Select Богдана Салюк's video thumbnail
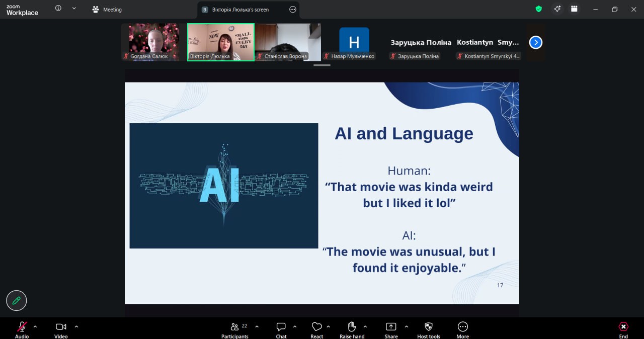The width and height of the screenshot is (644, 339). click(x=153, y=42)
